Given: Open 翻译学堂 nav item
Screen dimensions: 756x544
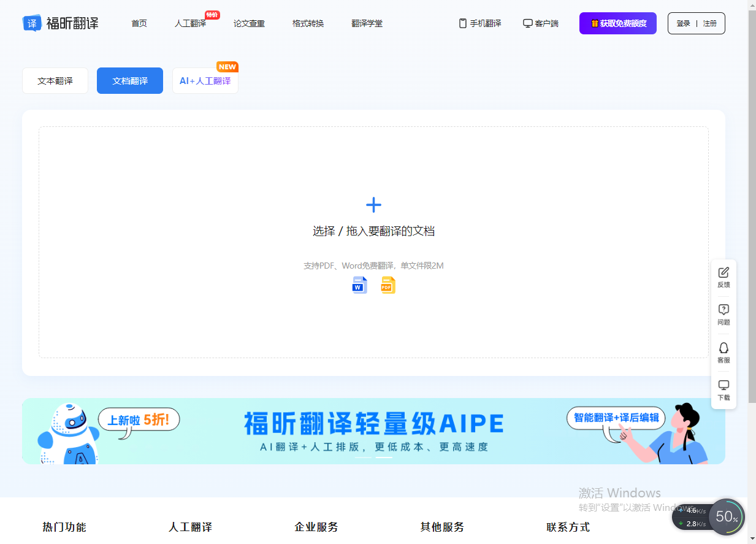Looking at the screenshot, I should 367,23.
